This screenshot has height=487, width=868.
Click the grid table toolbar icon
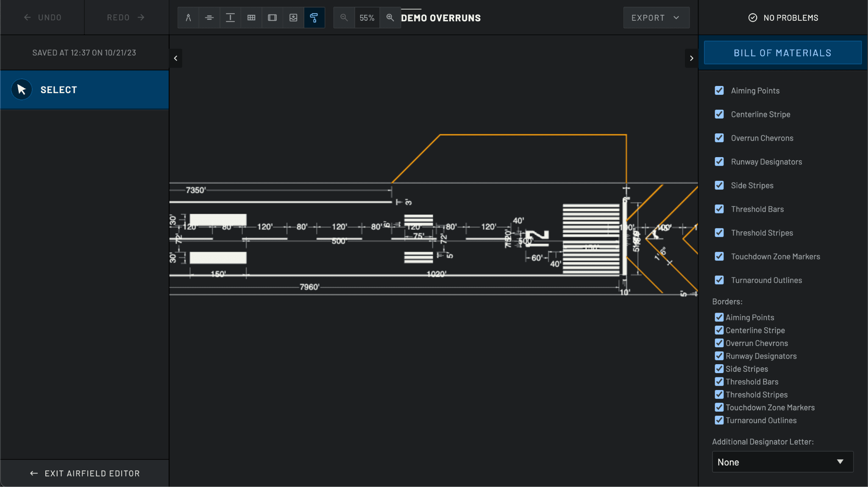point(251,18)
